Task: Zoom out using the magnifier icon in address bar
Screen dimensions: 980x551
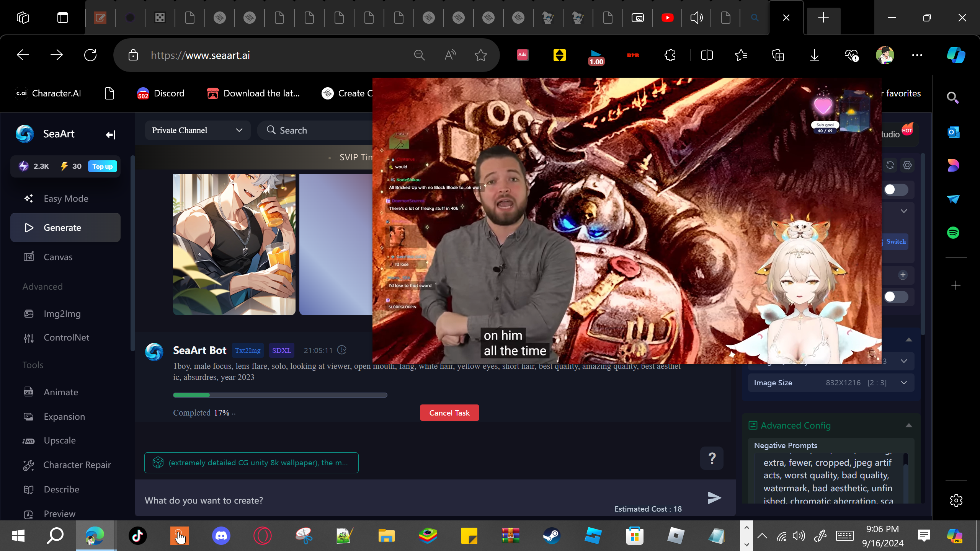Action: pos(420,55)
